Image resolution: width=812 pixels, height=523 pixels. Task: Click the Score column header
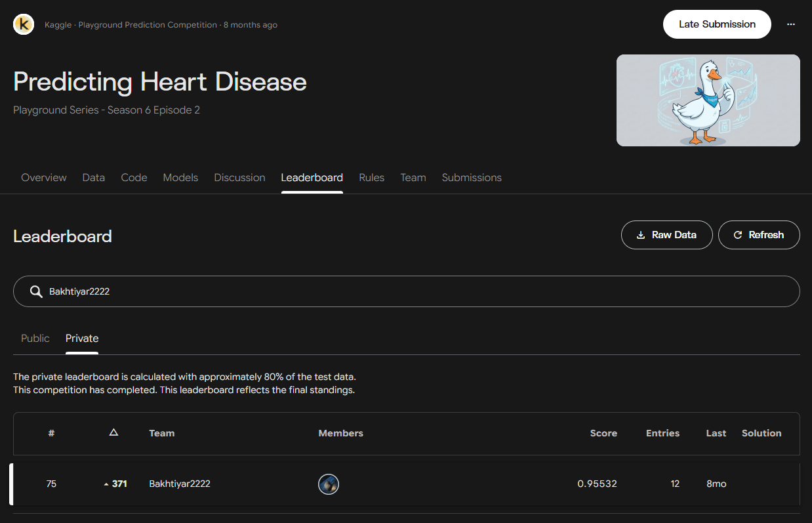pyautogui.click(x=603, y=433)
